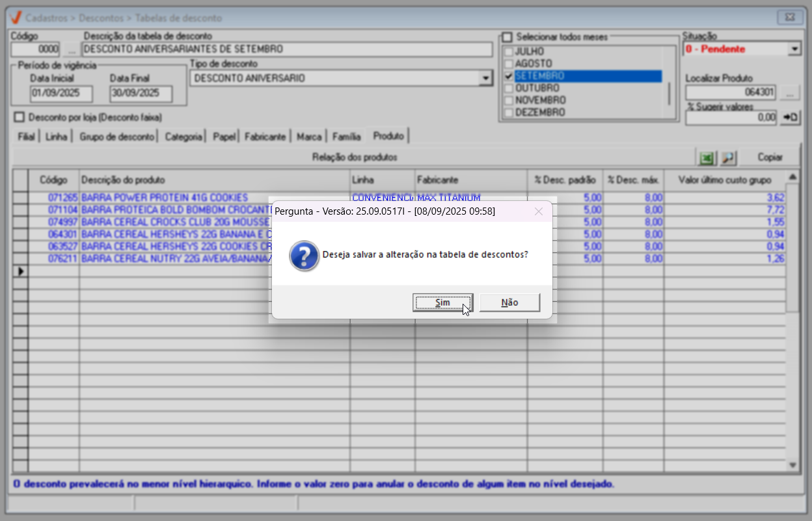Click Descrição do produto column header
812x521 pixels.
pos(215,180)
